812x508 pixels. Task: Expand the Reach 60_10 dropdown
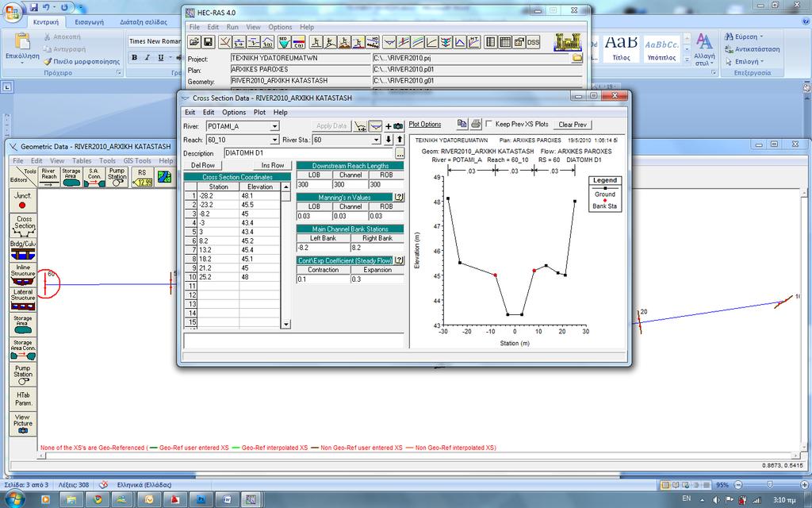pyautogui.click(x=275, y=140)
